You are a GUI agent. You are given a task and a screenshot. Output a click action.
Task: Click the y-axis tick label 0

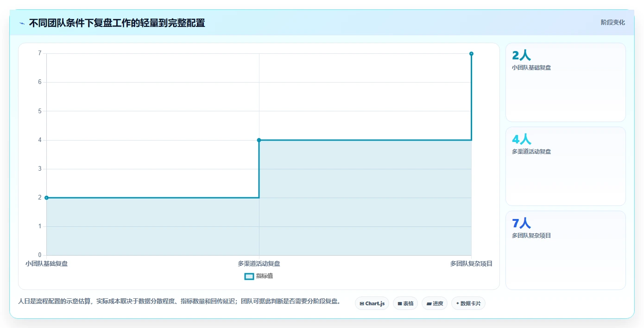(x=40, y=255)
